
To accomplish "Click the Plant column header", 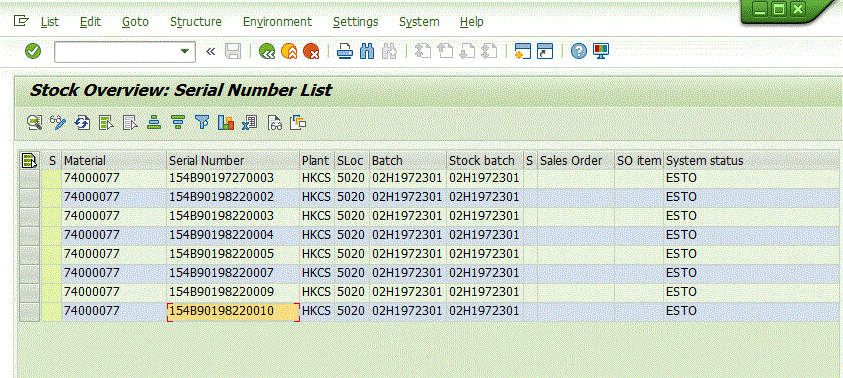I will pos(317,161).
